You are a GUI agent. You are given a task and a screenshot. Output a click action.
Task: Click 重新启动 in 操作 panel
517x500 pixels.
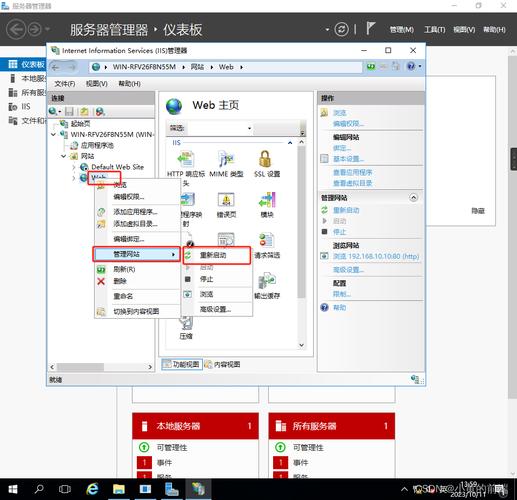click(x=346, y=210)
